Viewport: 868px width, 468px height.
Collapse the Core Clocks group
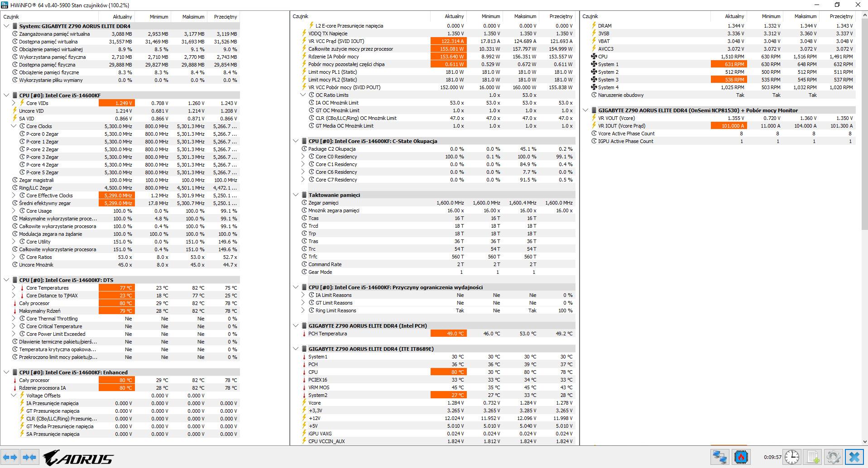(14, 126)
